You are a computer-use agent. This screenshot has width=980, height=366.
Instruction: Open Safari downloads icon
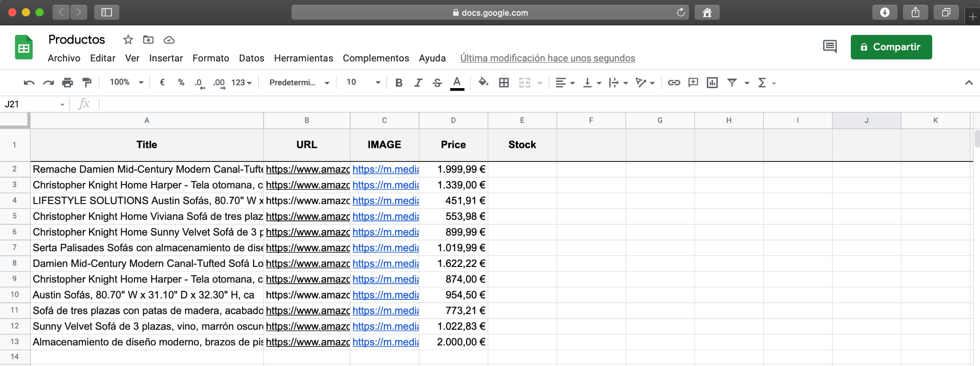885,12
